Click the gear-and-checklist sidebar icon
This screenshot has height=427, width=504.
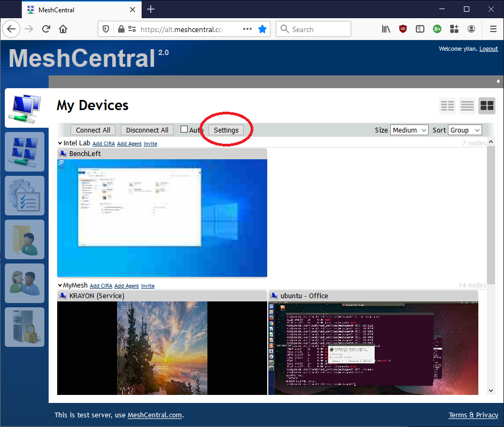pos(25,196)
